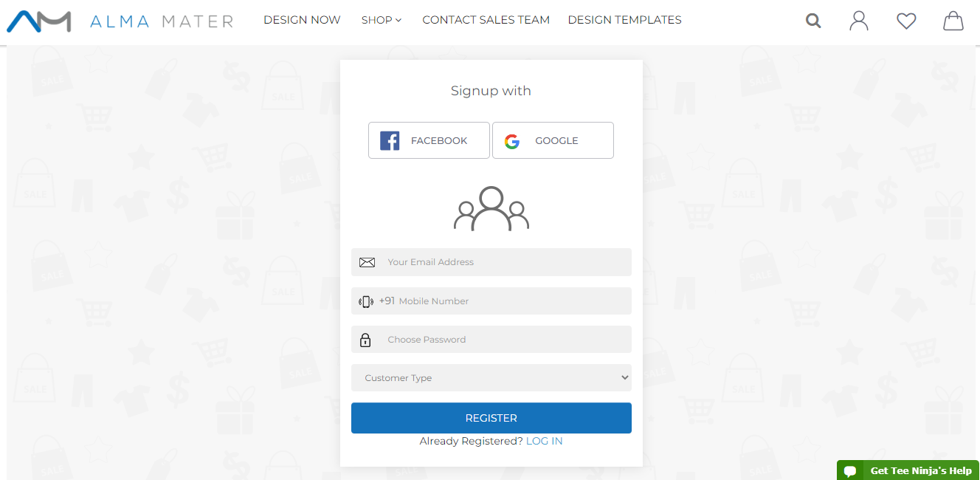The height and width of the screenshot is (480, 980).
Task: Click the padlock icon in password field
Action: tap(365, 340)
